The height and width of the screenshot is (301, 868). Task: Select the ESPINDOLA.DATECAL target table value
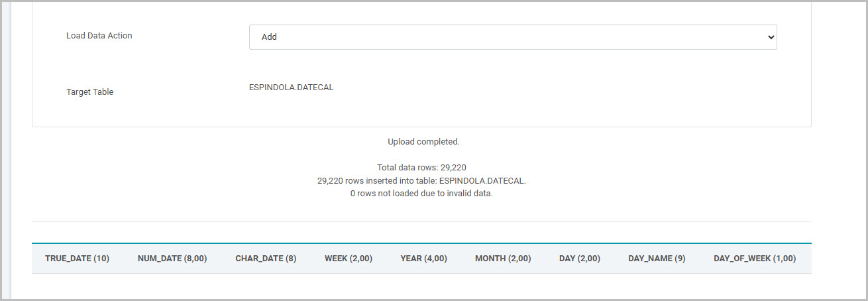(x=291, y=88)
